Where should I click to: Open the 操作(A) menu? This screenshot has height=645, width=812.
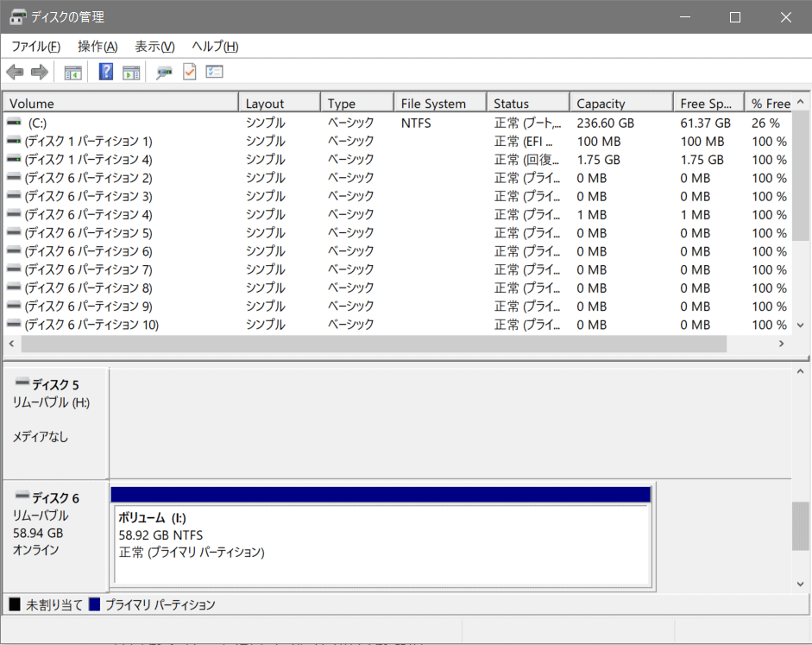pos(98,47)
